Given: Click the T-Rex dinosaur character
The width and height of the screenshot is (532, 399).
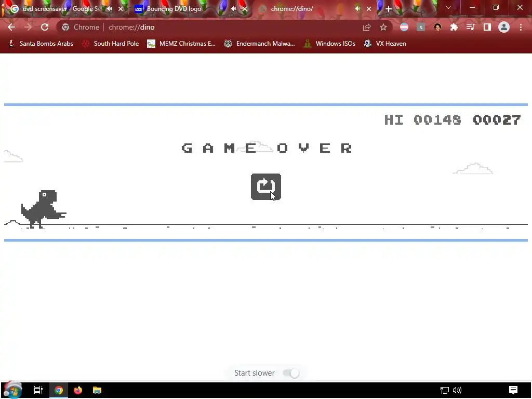Looking at the screenshot, I should click(44, 209).
